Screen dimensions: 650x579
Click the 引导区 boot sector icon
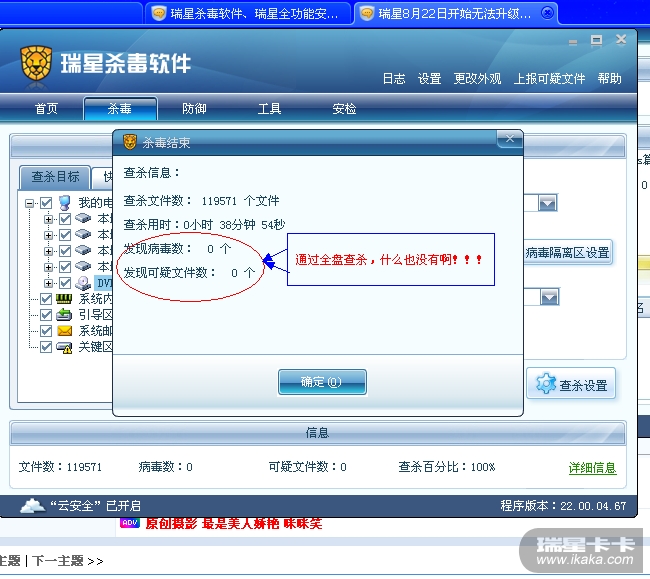64,315
